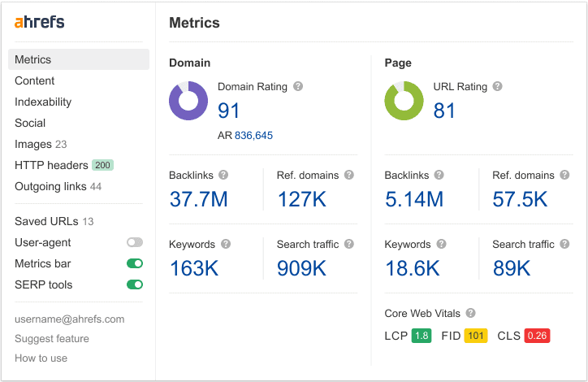Open page keywords 18.6K

click(x=413, y=268)
